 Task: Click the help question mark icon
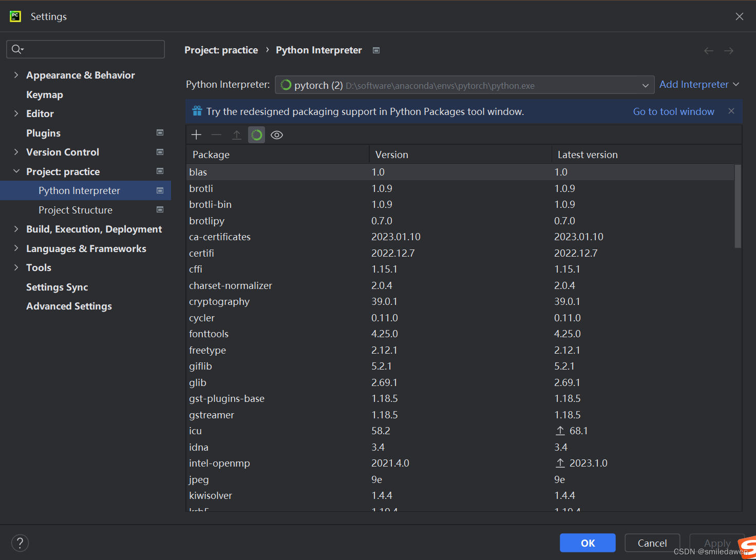point(20,543)
